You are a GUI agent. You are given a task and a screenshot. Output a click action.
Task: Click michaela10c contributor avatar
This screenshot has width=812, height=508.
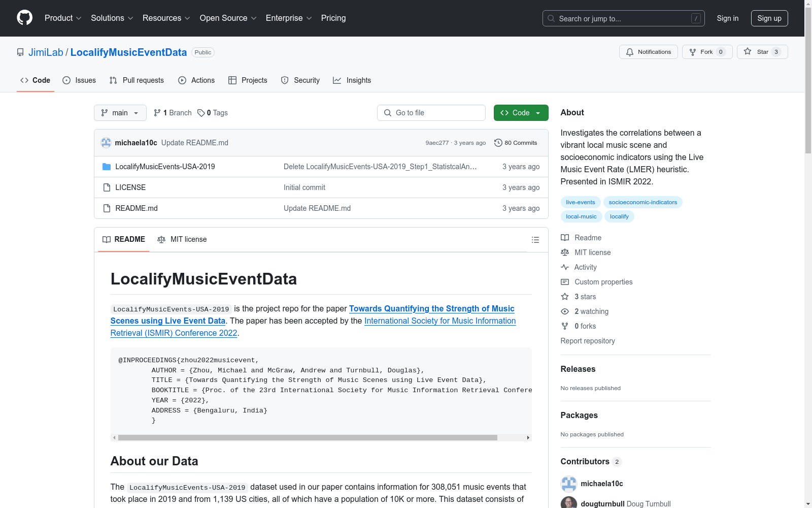click(569, 484)
